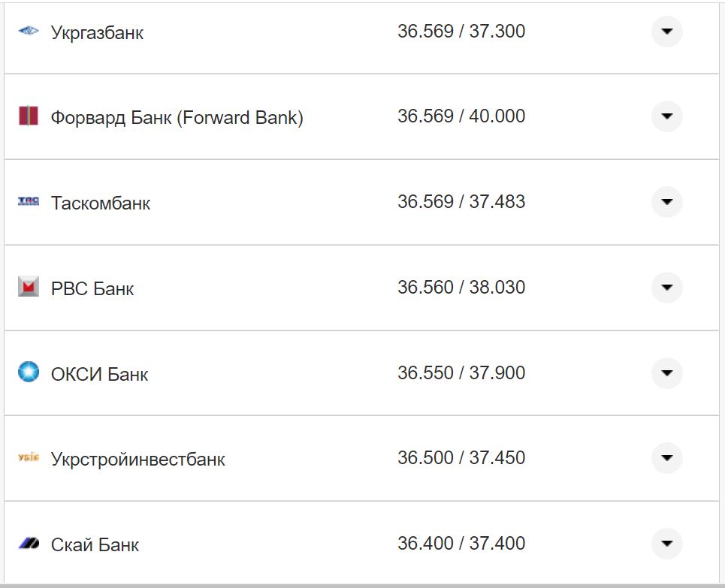Click the rate 36.400 / 37.400 for Скай Банк
This screenshot has height=588, width=725.
pos(462,542)
